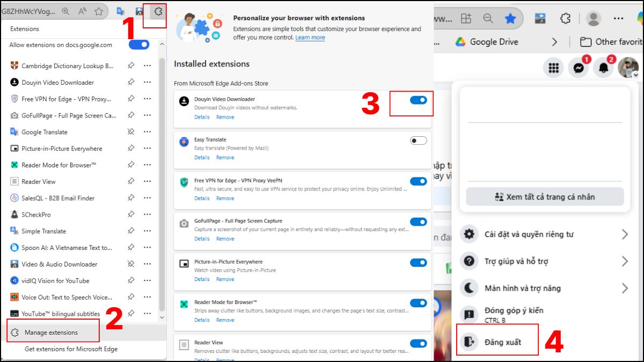Click browser profile icon in right window
Viewport: 644px width, 362px height.
pos(593,18)
